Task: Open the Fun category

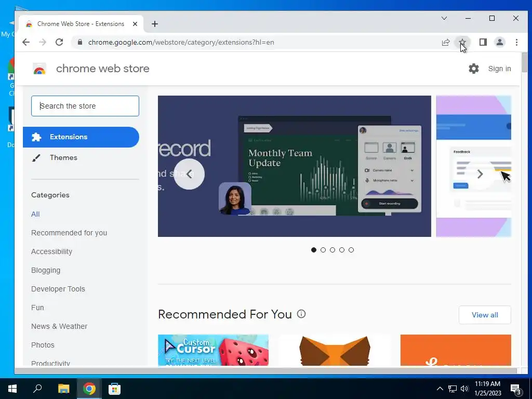Action: tap(37, 308)
